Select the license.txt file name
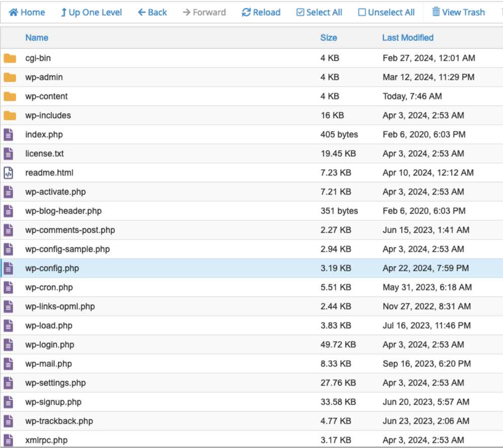 pos(45,154)
